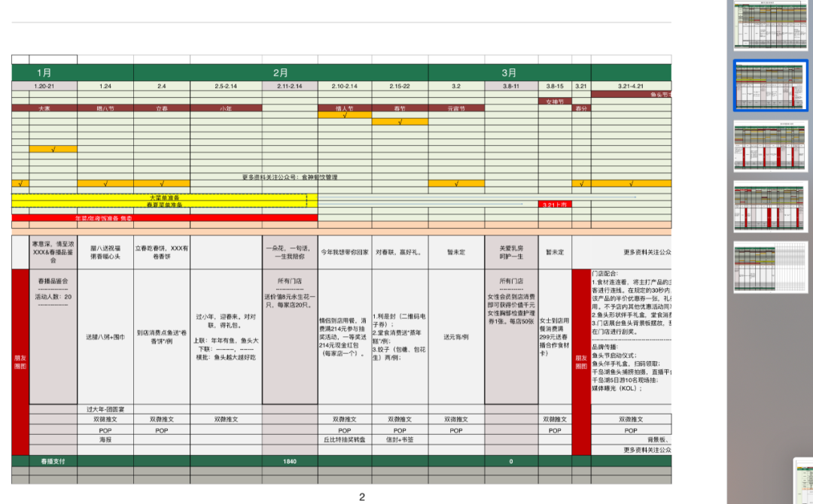This screenshot has height=504, width=813.
Task: Click the "春分" solar term cell
Action: click(x=581, y=108)
